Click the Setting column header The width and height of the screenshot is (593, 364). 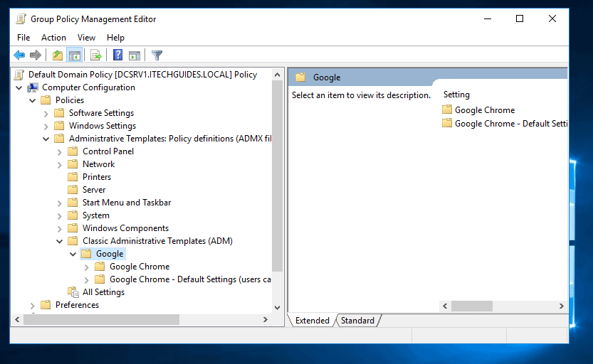point(456,95)
